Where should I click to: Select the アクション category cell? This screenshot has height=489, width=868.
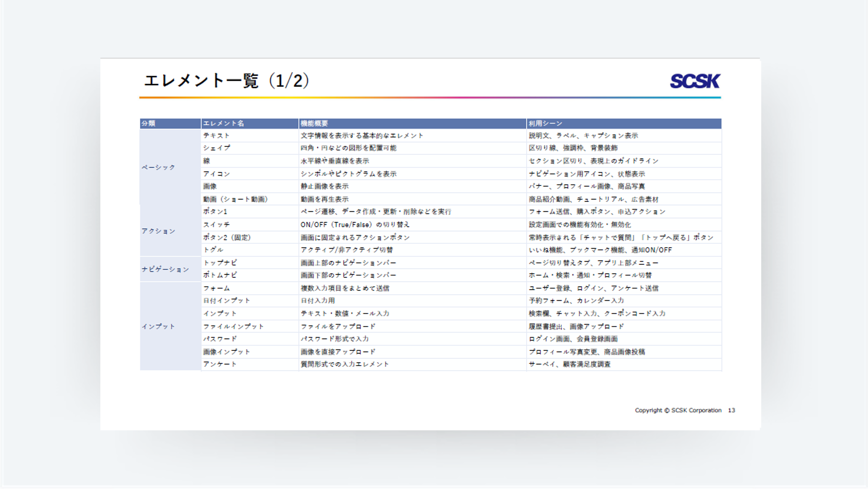(159, 231)
